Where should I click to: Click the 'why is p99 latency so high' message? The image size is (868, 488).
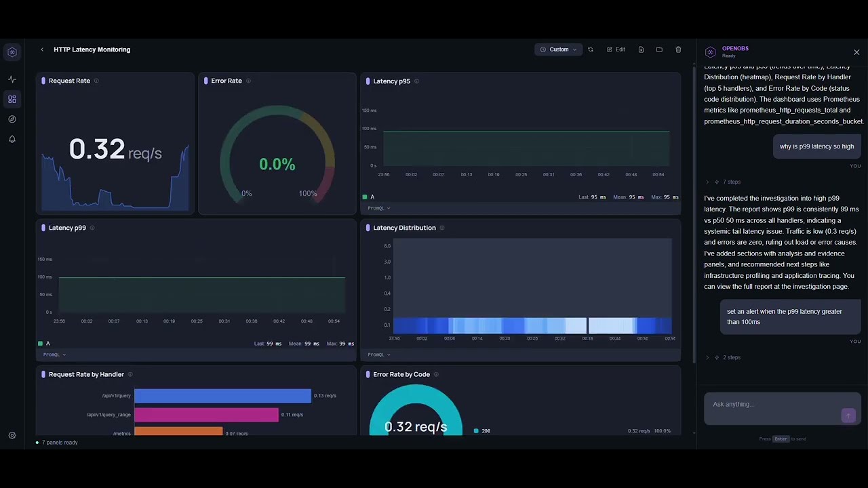pyautogui.click(x=816, y=146)
